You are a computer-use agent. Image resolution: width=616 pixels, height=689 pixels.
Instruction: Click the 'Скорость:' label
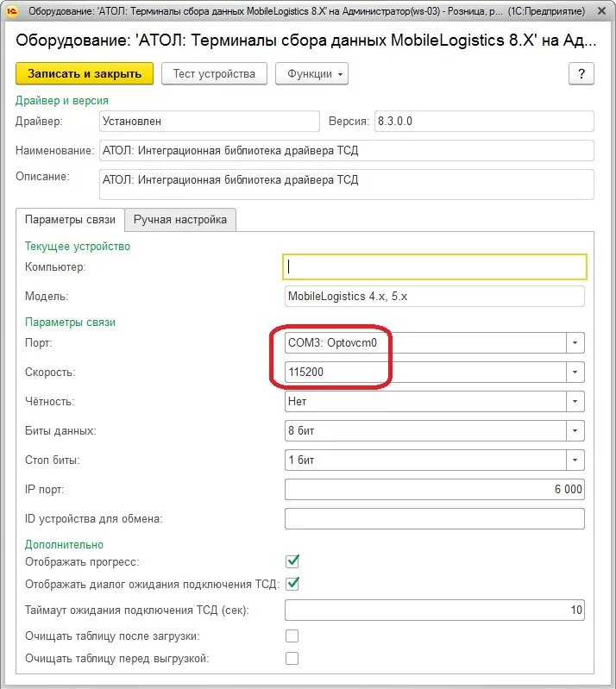(50, 373)
